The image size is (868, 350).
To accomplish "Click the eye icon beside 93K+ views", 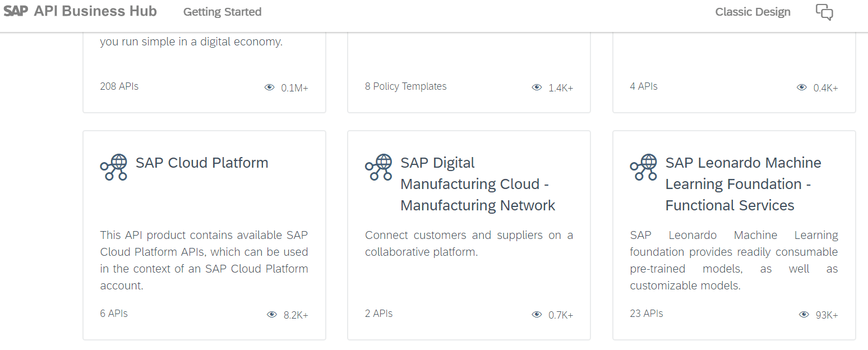I will pos(804,315).
